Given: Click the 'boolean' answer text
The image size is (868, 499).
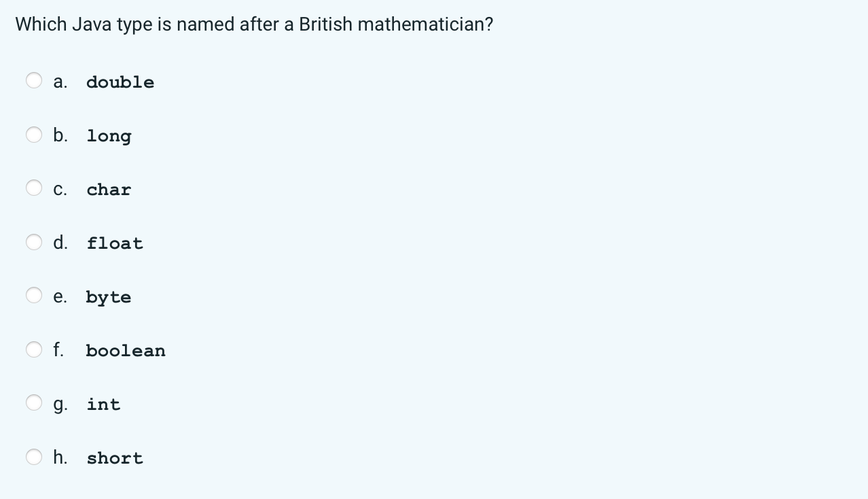Looking at the screenshot, I should 126,351.
